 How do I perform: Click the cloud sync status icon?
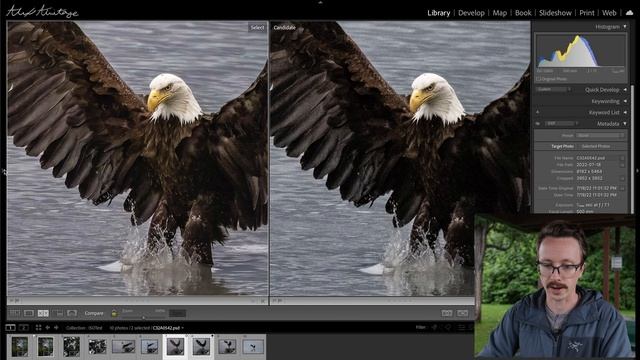coord(629,13)
